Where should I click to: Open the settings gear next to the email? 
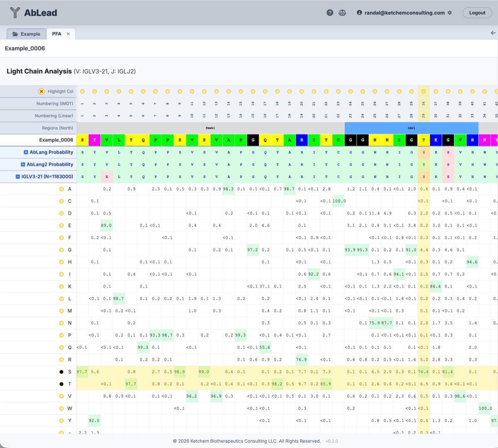click(449, 12)
